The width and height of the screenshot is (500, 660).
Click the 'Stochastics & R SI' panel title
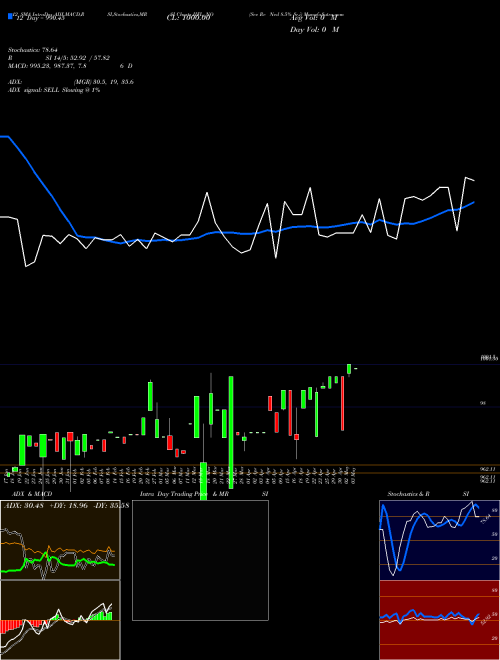(428, 494)
